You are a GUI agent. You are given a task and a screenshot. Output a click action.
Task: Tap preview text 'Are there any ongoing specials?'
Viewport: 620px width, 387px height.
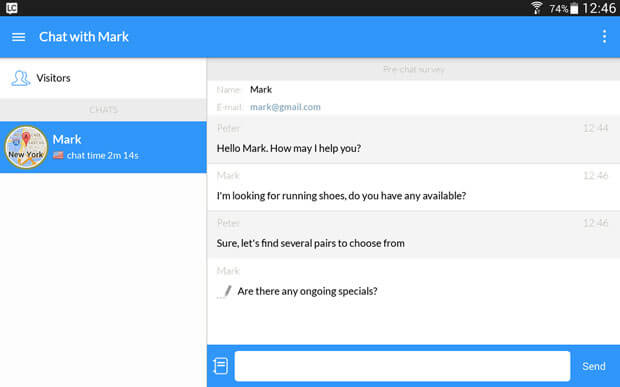point(307,291)
